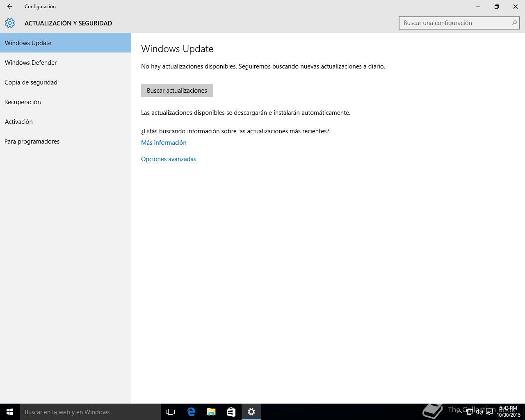This screenshot has width=525, height=420.
Task: Click the 'No hay actualizaciones disponibles' status text
Action: click(263, 66)
